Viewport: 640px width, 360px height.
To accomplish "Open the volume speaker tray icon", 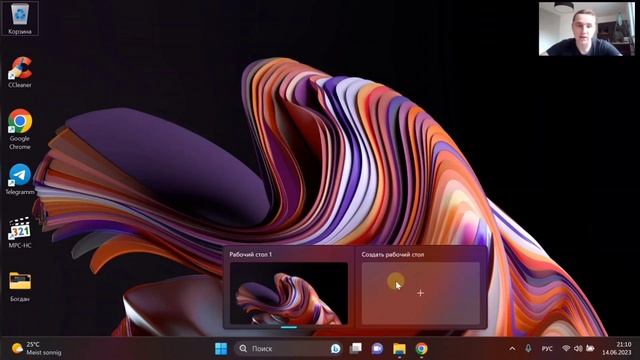I will [x=578, y=349].
